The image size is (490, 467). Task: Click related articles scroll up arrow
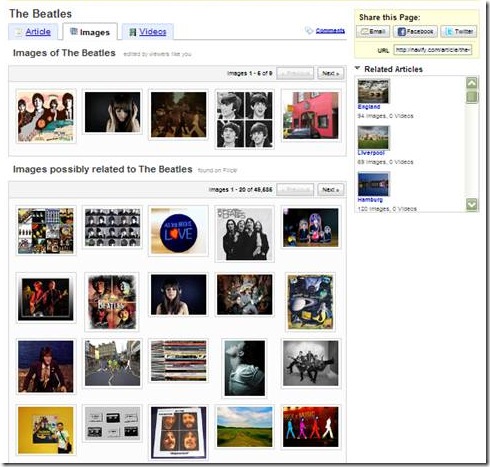(x=472, y=83)
